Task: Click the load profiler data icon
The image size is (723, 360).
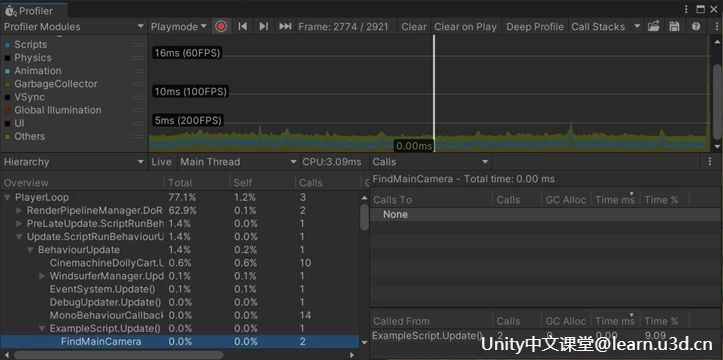Action: click(x=653, y=27)
